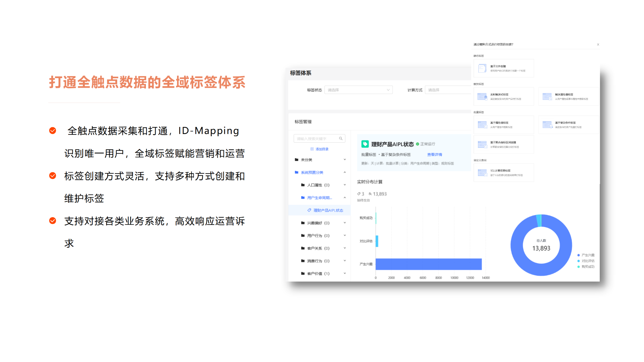This screenshot has height=362, width=644.
Task: Click the plus icon beside 添加目录
Action: click(x=312, y=149)
